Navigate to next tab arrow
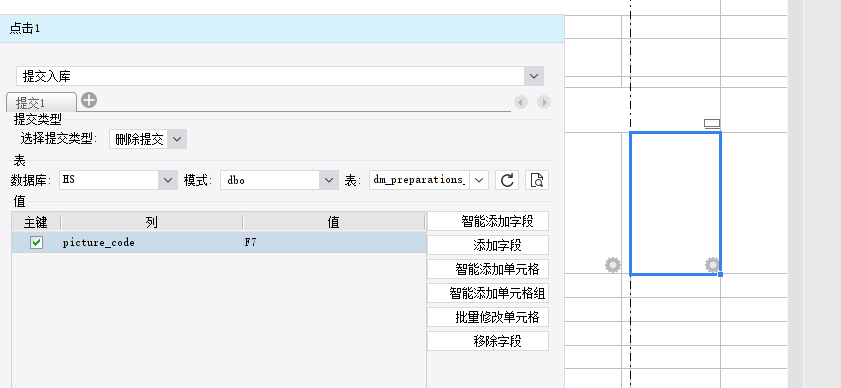The image size is (841, 388). tap(544, 102)
